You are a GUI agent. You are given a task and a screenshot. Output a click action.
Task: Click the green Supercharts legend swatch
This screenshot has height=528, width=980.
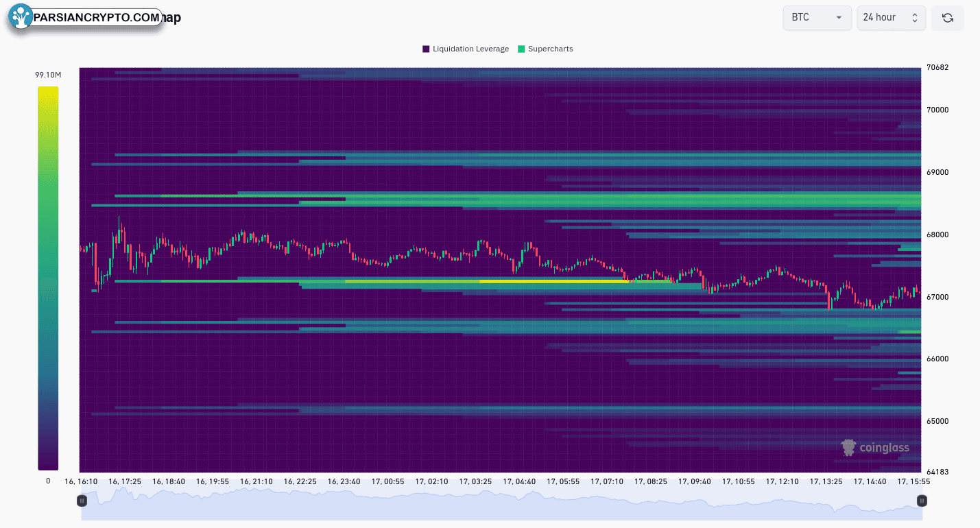pyautogui.click(x=521, y=49)
